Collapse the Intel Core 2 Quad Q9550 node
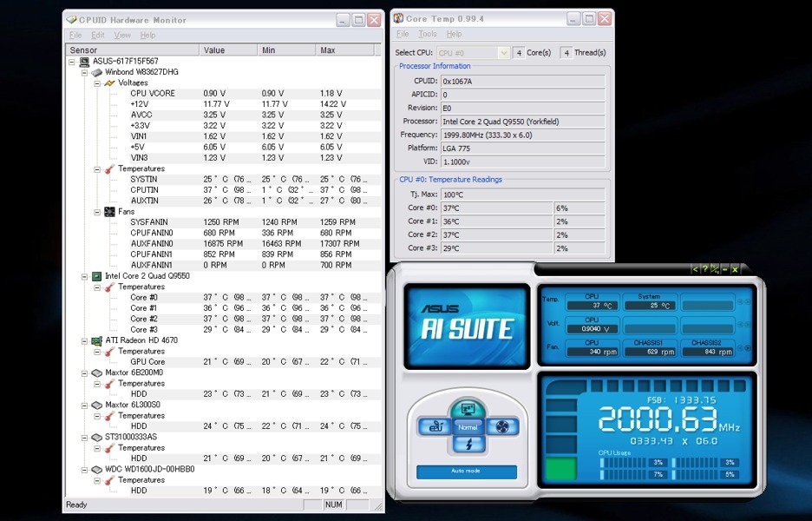 (x=84, y=276)
